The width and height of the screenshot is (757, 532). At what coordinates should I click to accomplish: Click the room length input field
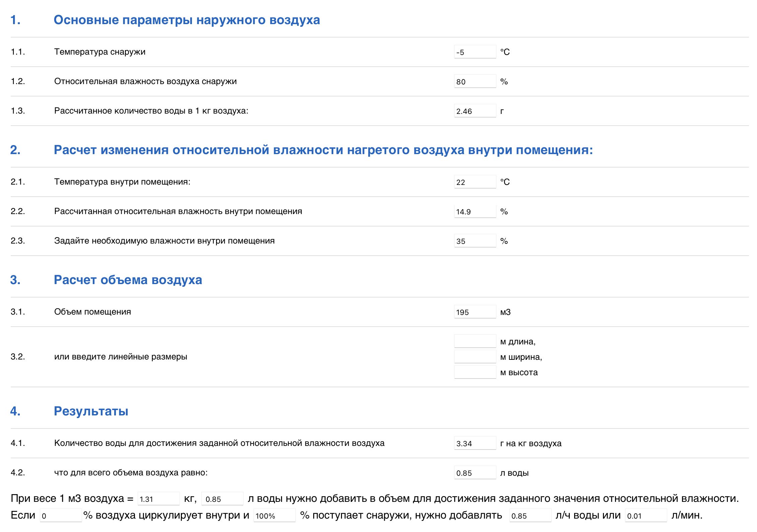475,341
